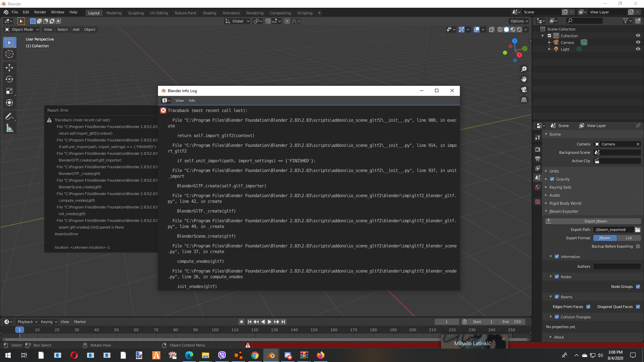
Task: Open the Render menu
Action: tap(40, 12)
